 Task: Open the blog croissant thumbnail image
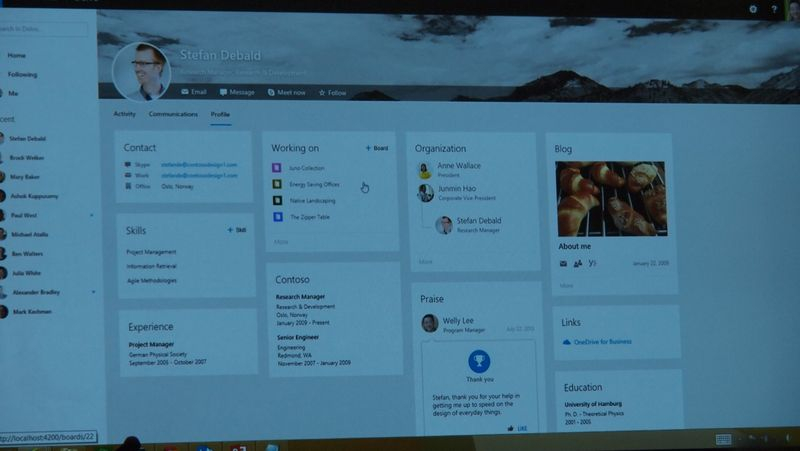click(611, 199)
